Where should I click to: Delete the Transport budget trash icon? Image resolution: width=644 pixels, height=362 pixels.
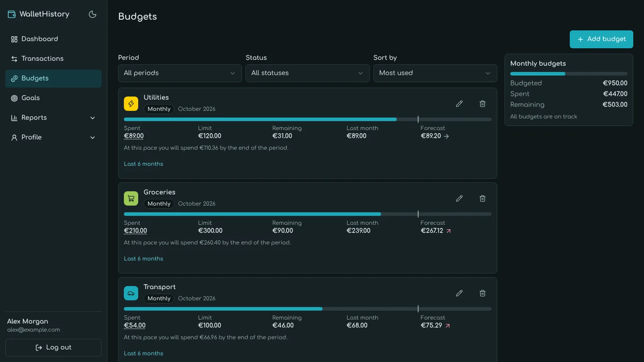click(x=483, y=293)
